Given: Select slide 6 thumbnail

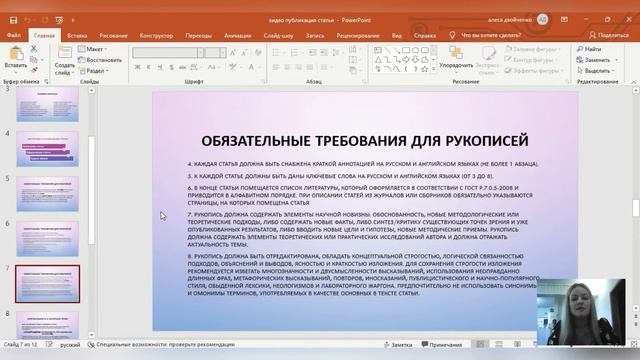Looking at the screenshot, I should 47,239.
